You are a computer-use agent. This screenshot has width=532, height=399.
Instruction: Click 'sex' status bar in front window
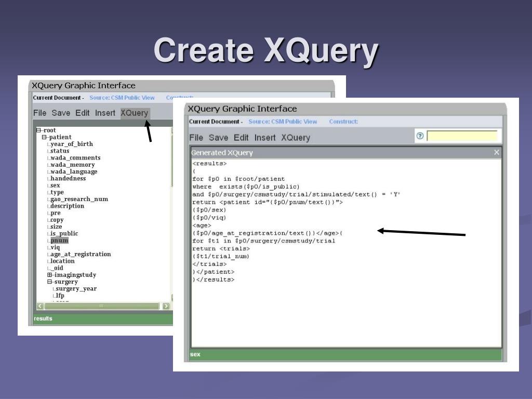click(x=345, y=354)
